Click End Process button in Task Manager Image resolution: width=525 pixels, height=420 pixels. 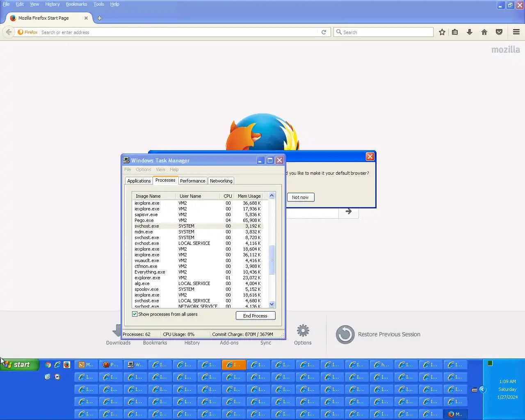click(256, 316)
